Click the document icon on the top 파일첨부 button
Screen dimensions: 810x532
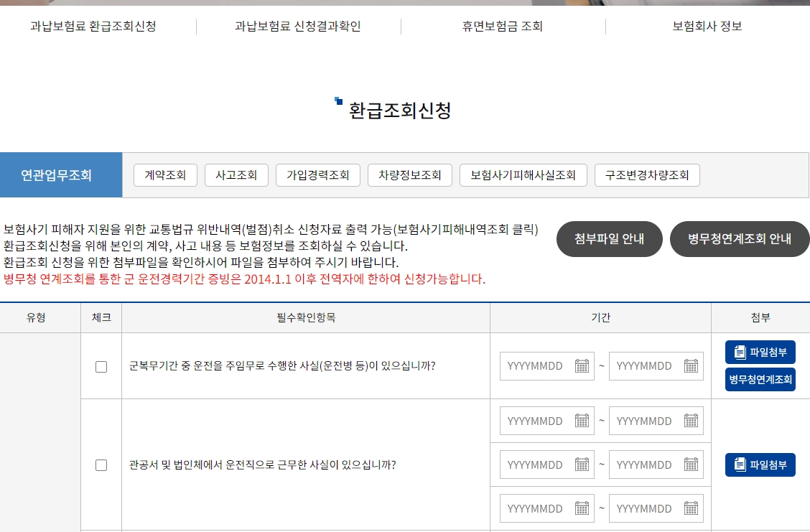[739, 352]
